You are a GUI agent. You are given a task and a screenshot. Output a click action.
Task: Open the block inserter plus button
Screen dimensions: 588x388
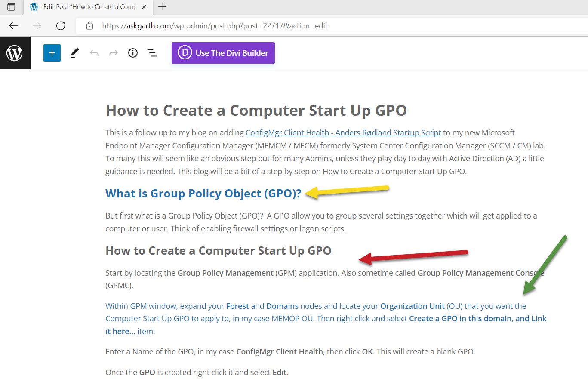point(52,53)
